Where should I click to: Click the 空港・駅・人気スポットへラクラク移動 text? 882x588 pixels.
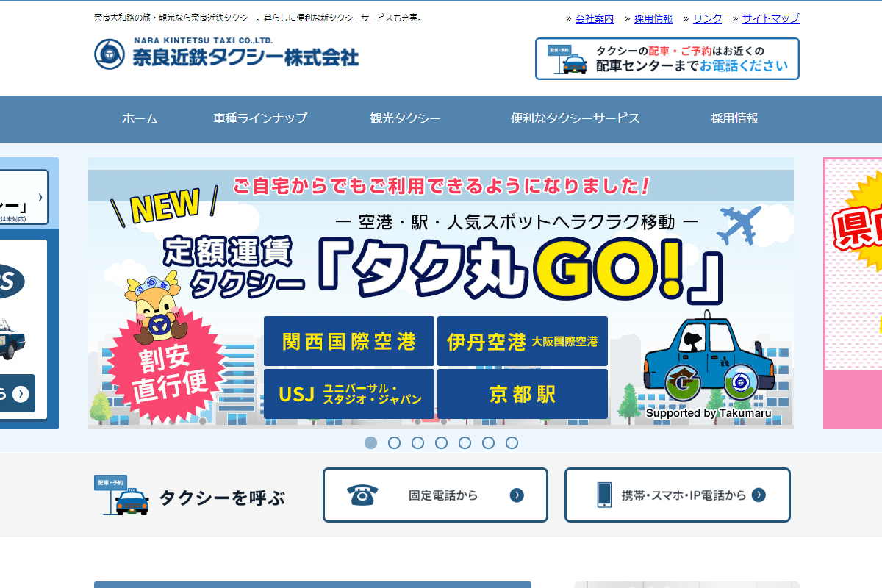[516, 220]
